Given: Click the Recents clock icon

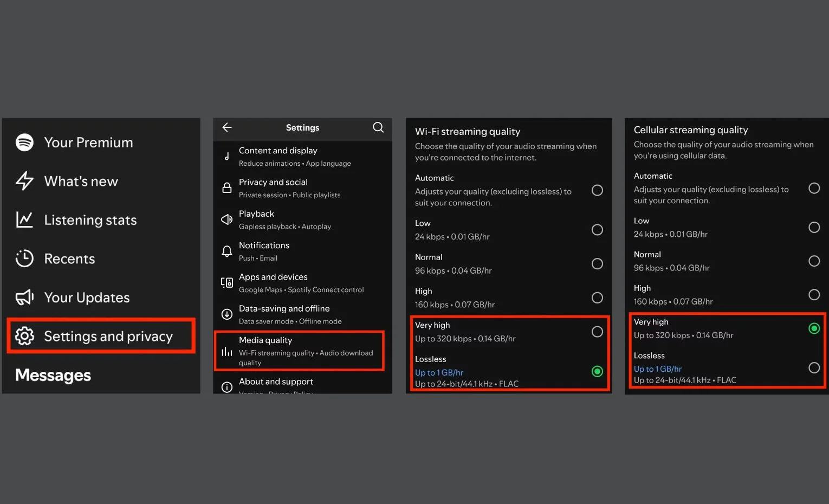Looking at the screenshot, I should (x=24, y=259).
